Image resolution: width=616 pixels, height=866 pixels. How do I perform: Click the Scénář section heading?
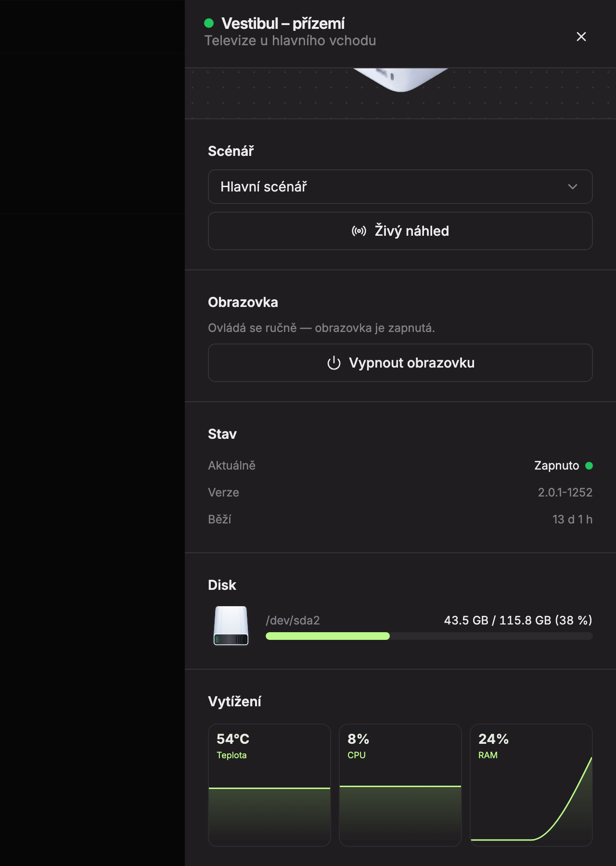[x=231, y=151]
